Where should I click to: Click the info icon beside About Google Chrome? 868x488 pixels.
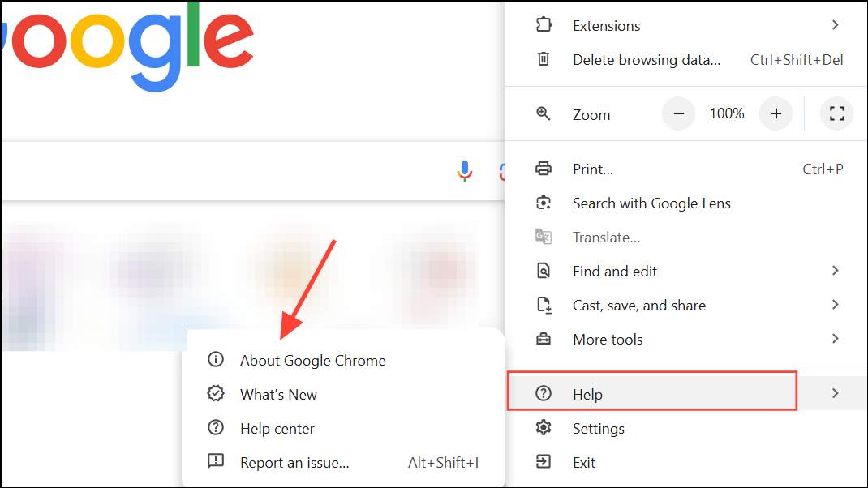216,360
